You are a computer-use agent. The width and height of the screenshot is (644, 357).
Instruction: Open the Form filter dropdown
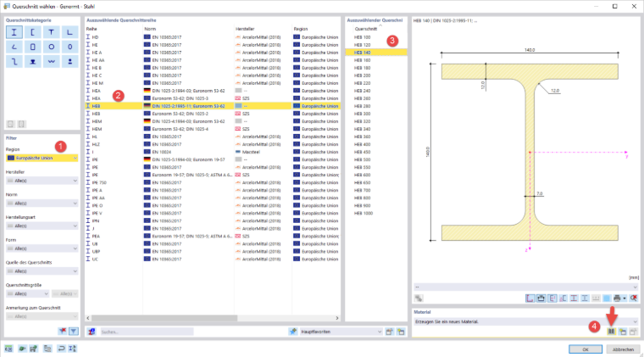42,248
